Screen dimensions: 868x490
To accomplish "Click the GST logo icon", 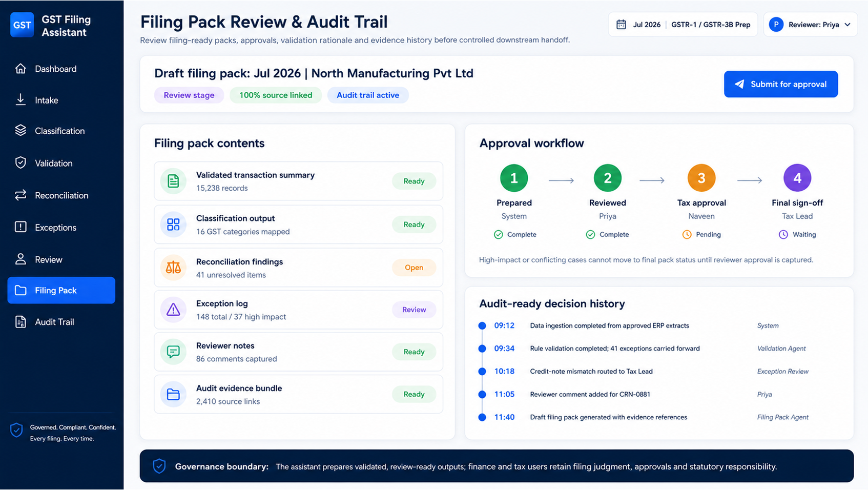I will (22, 25).
